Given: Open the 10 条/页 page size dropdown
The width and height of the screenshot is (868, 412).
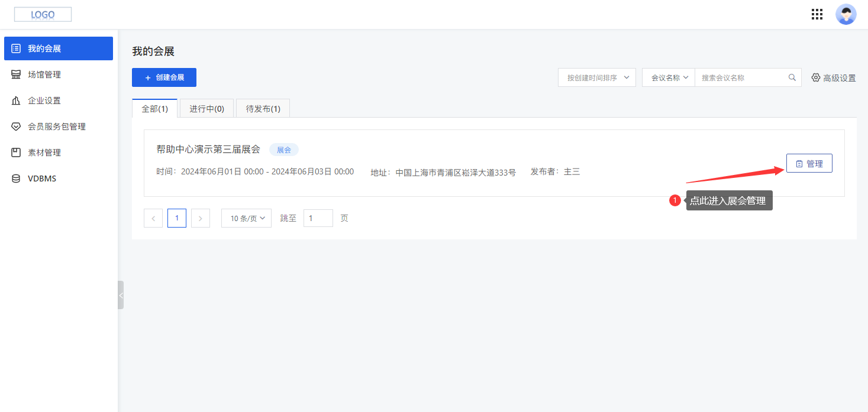Looking at the screenshot, I should click(246, 218).
